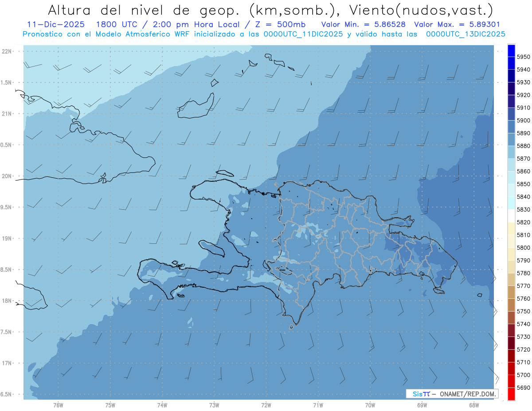Image resolution: width=532 pixels, height=411 pixels.
Task: Click the 72W longitude label
Action: tap(266, 405)
